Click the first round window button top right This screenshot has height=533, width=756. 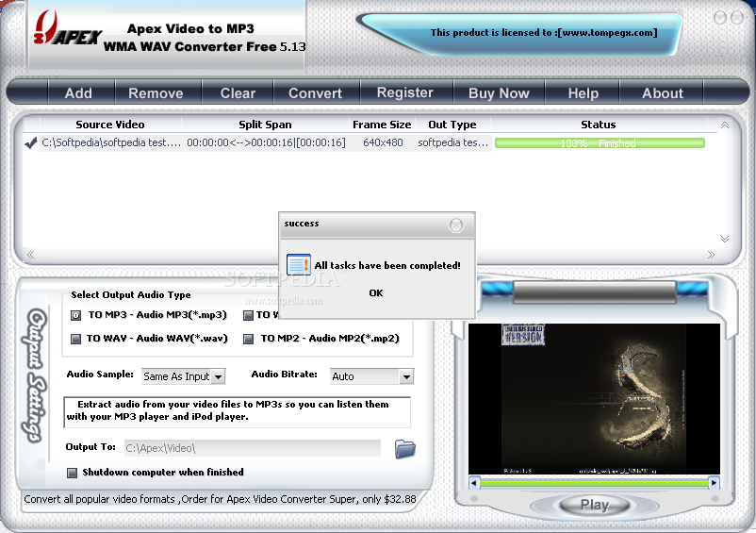720,18
